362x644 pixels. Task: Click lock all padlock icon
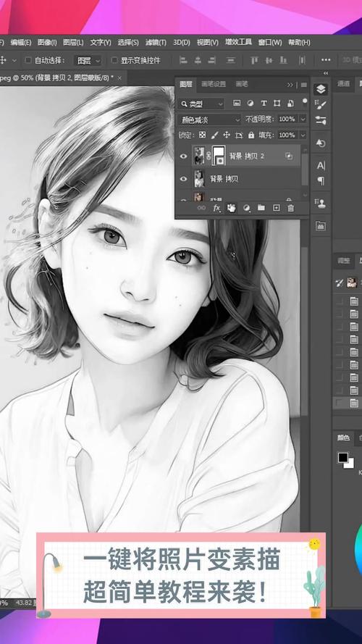pos(251,135)
